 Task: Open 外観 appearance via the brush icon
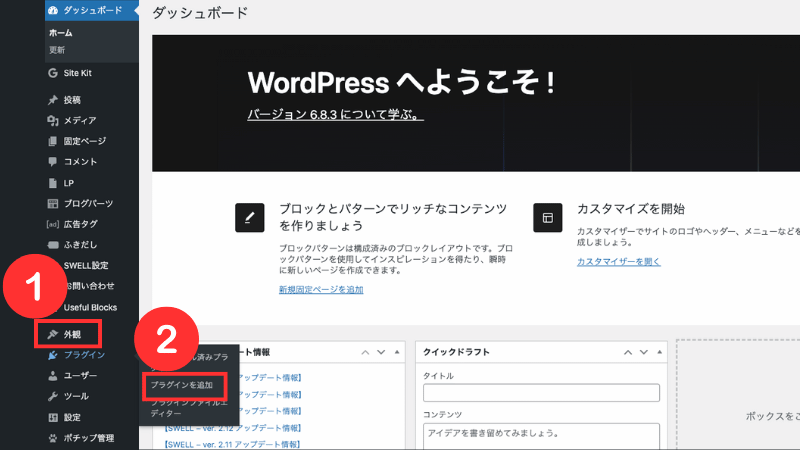53,334
